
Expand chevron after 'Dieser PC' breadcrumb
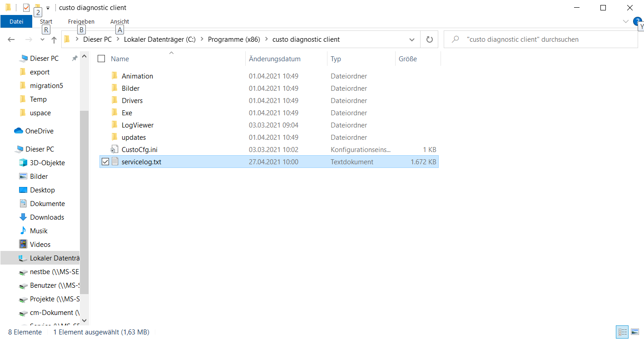click(x=118, y=39)
